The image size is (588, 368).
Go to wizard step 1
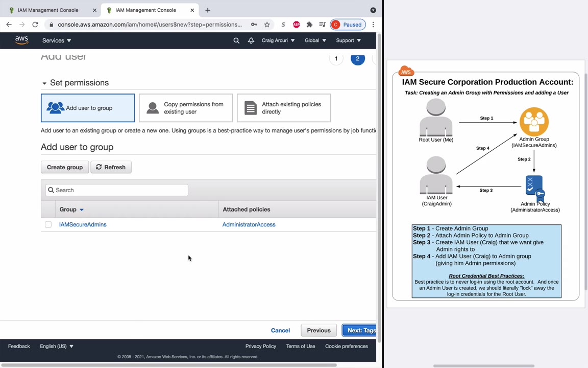336,59
